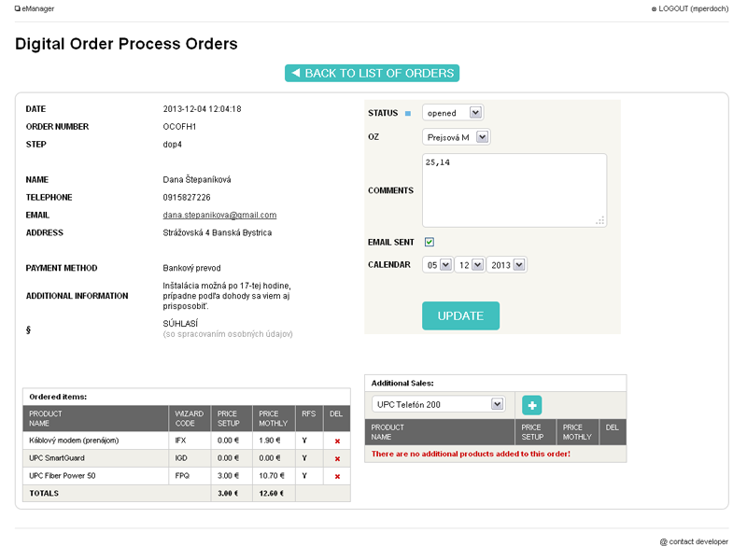Click the UPC Fiber Power setup price 3.00 €
The height and width of the screenshot is (560, 747).
tap(228, 476)
